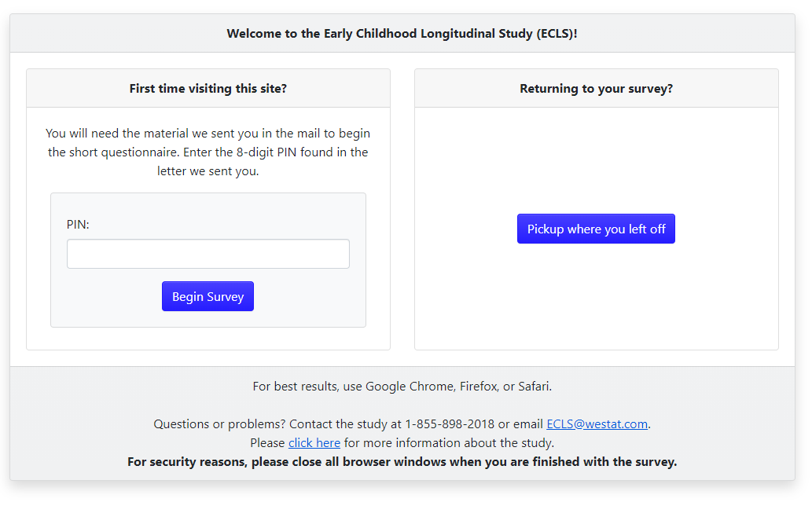
Task: Click the 8-digit PIN instructions paragraph
Action: tap(208, 152)
